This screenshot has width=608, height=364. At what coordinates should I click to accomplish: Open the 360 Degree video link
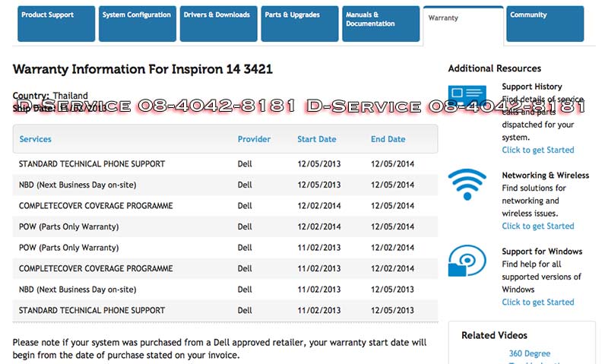(x=529, y=353)
